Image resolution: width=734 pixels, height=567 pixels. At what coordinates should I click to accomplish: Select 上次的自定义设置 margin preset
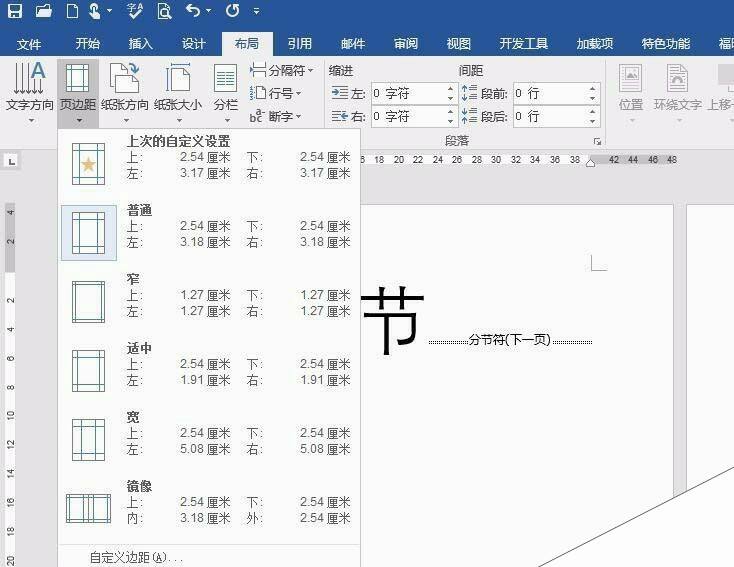[209, 163]
